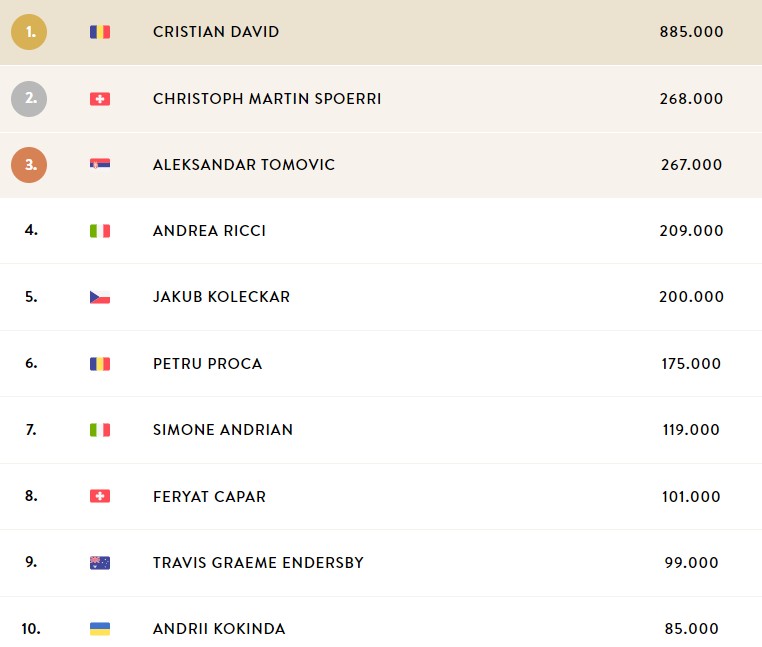Screen dimensions: 762x647
Task: Click the bronze third-place rank badge
Action: click(29, 165)
